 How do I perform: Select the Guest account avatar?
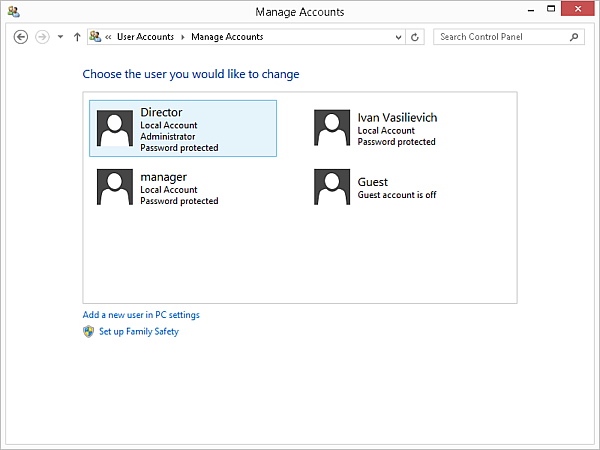coord(332,187)
